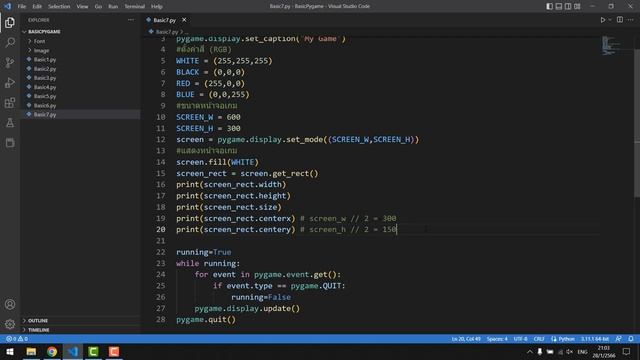Change UTF-8 file encoding
Image resolution: width=640 pixels, height=360 pixels.
pyautogui.click(x=520, y=339)
